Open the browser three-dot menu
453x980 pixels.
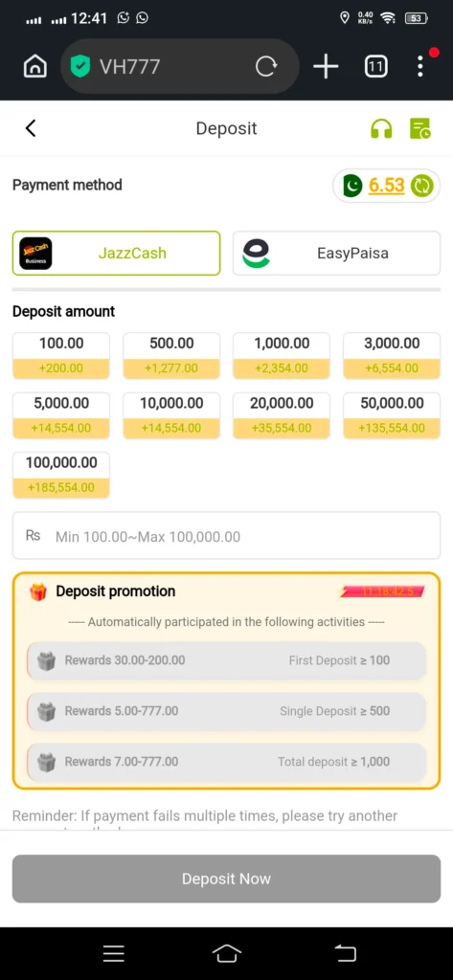(x=420, y=66)
